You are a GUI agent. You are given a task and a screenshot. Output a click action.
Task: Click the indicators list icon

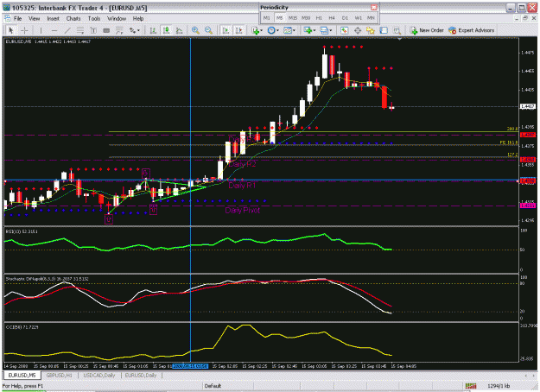(x=255, y=30)
